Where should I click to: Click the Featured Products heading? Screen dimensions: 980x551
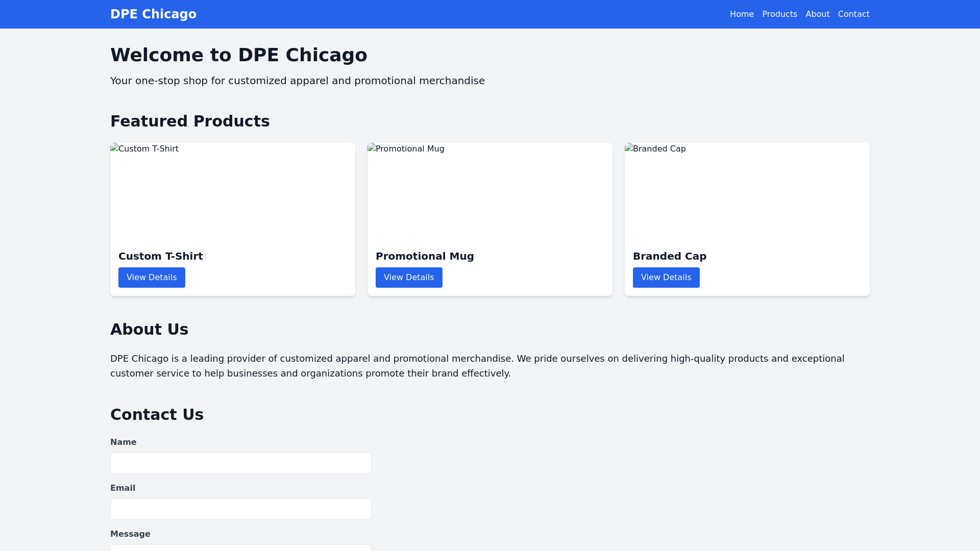coord(190,121)
